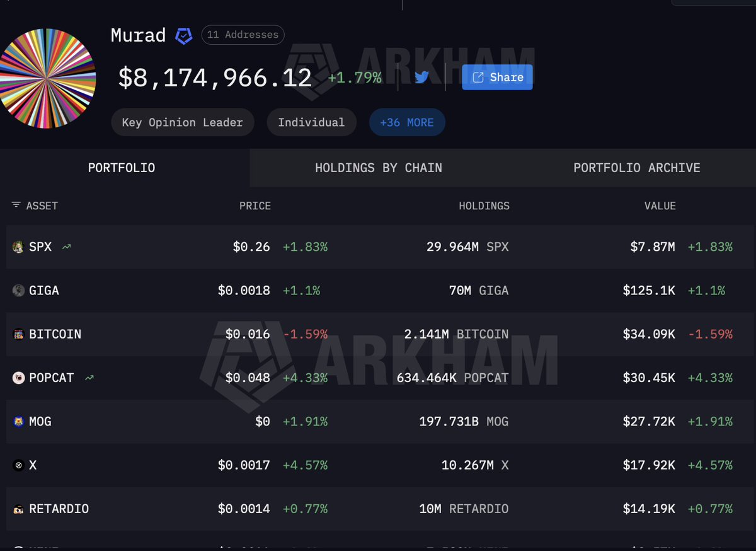
Task: Click the SPX token icon
Action: click(x=18, y=247)
